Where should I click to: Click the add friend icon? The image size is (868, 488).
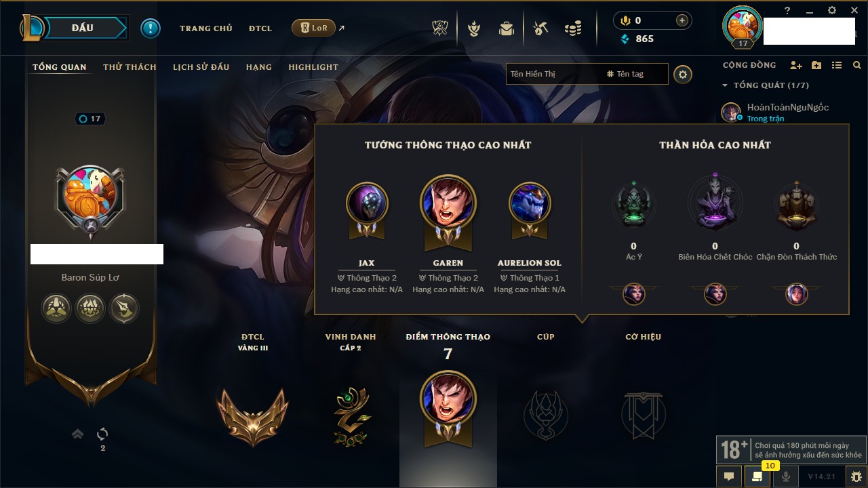[796, 66]
